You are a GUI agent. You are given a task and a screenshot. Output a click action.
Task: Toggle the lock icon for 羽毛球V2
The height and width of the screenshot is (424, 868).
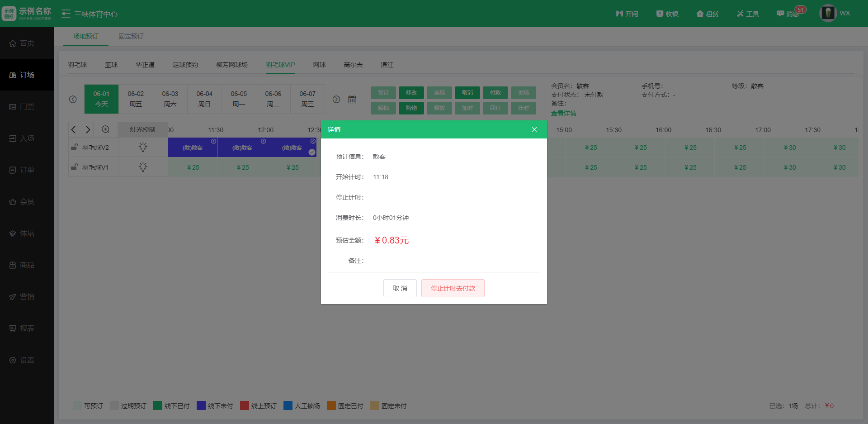point(75,147)
